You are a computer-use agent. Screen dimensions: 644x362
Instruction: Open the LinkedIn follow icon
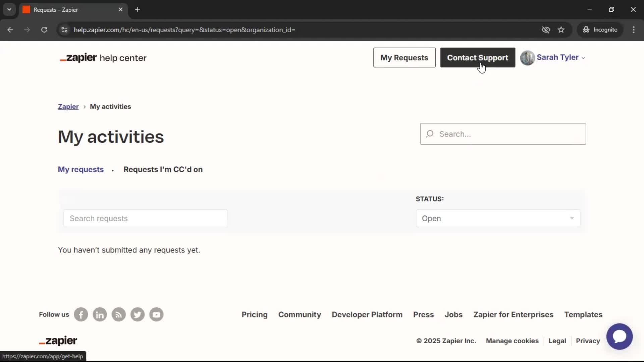[100, 314]
